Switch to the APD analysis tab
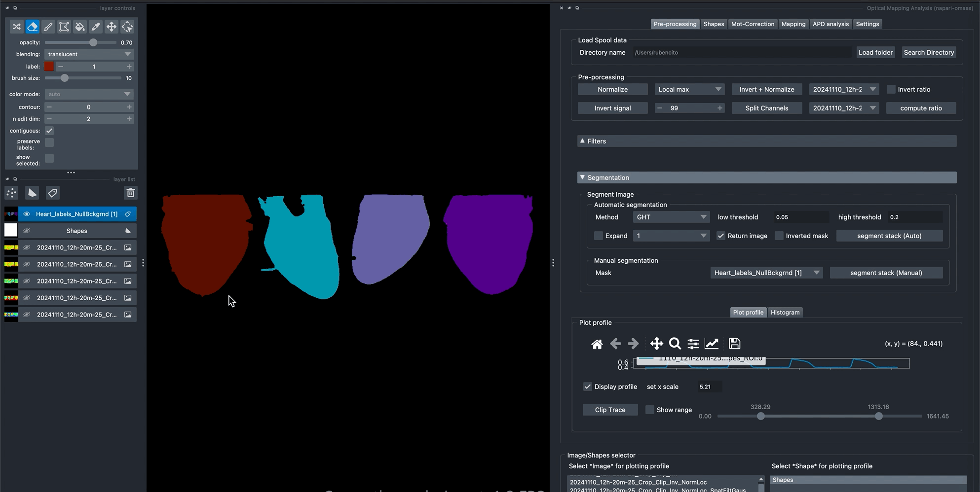Screen dimensions: 980x492 830,24
